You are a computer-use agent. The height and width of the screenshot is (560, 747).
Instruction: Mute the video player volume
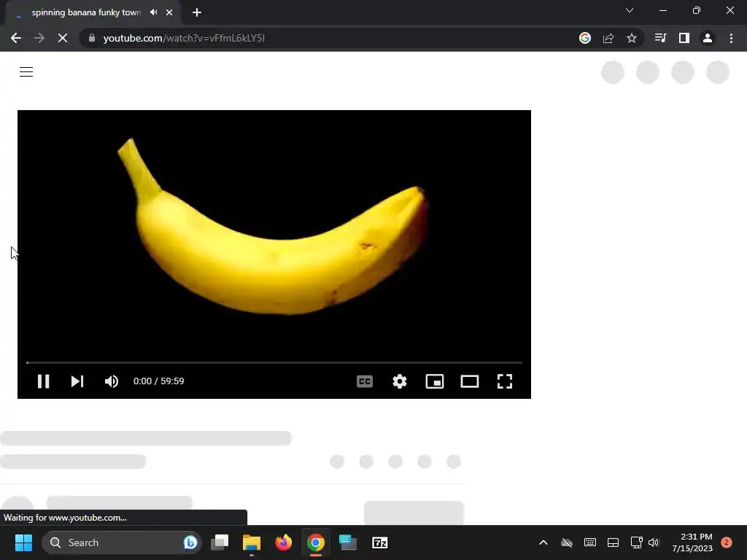tap(112, 381)
